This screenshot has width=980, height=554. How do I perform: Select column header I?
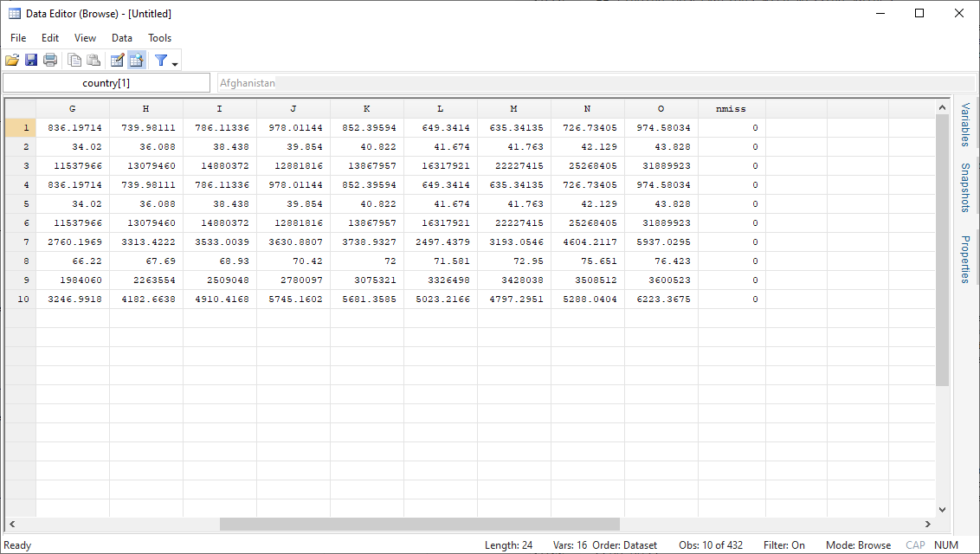click(x=220, y=109)
